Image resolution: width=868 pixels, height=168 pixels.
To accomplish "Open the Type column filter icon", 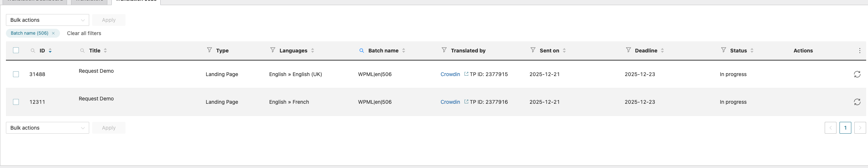I will 209,50.
